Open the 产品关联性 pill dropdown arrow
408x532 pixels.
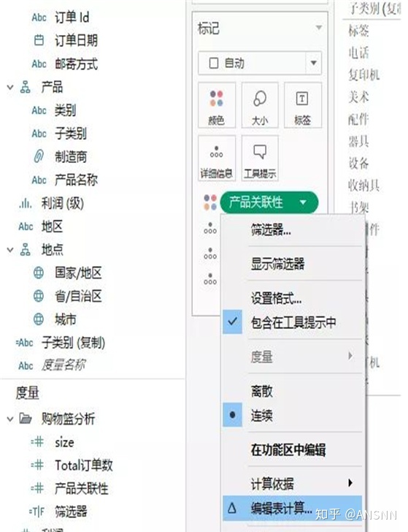(303, 202)
